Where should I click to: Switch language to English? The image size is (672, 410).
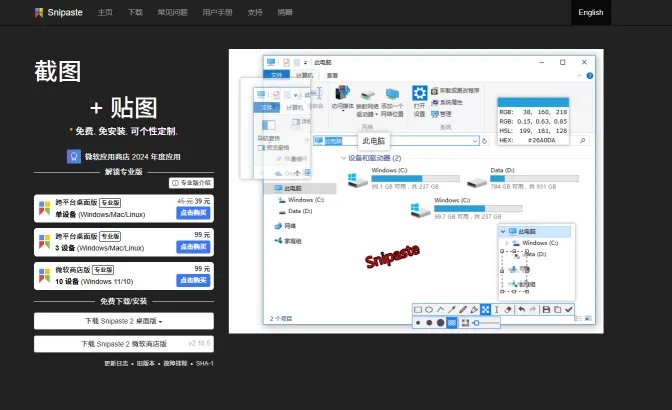coord(590,12)
